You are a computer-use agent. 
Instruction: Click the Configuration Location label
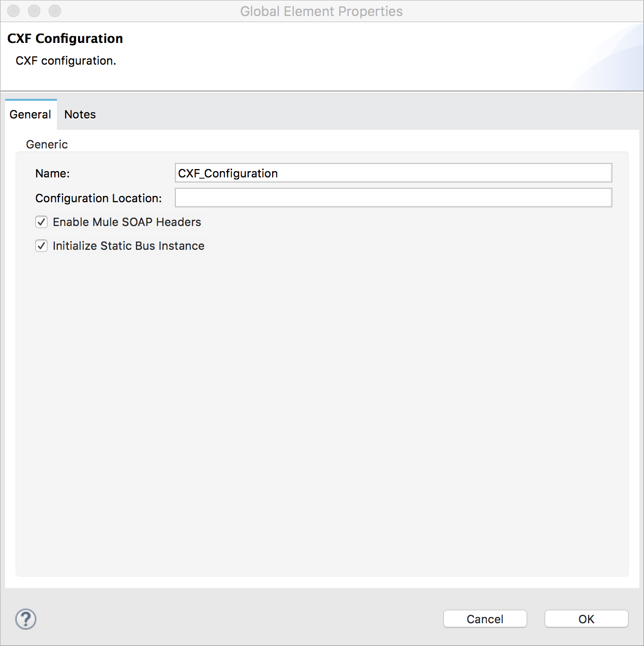(98, 198)
